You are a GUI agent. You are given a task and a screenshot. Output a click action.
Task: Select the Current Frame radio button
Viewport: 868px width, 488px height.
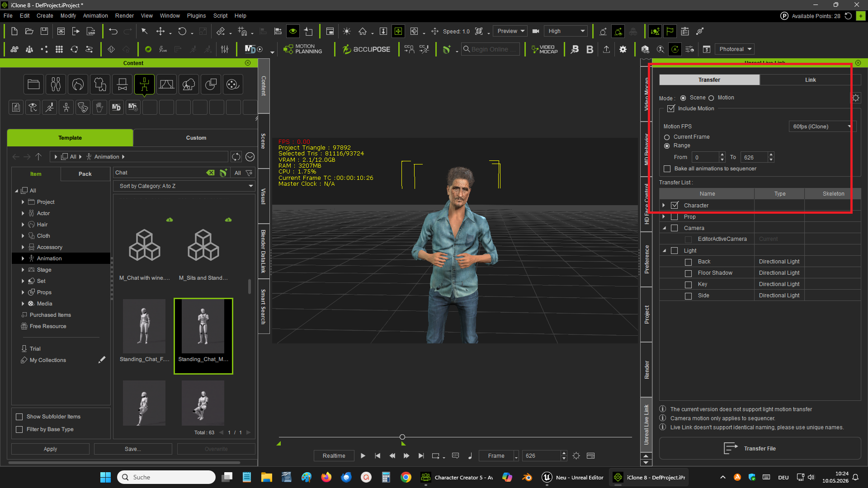point(667,137)
